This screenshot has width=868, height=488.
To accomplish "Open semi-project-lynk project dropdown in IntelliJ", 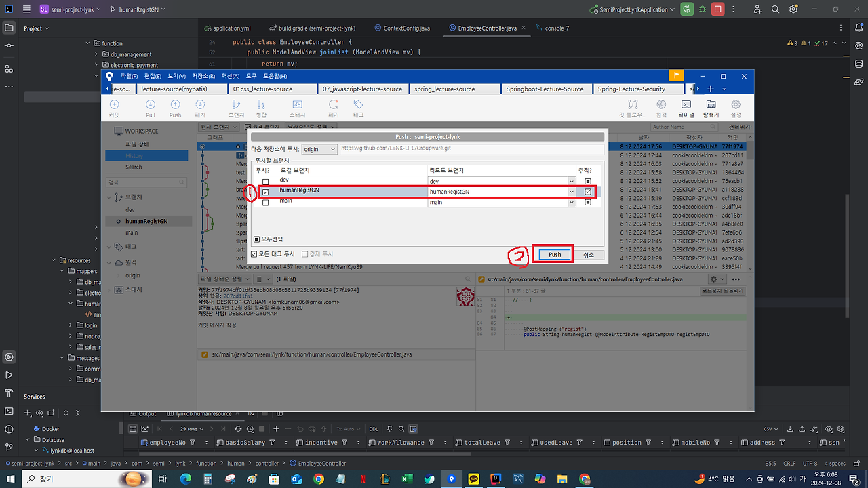I will pyautogui.click(x=71, y=9).
